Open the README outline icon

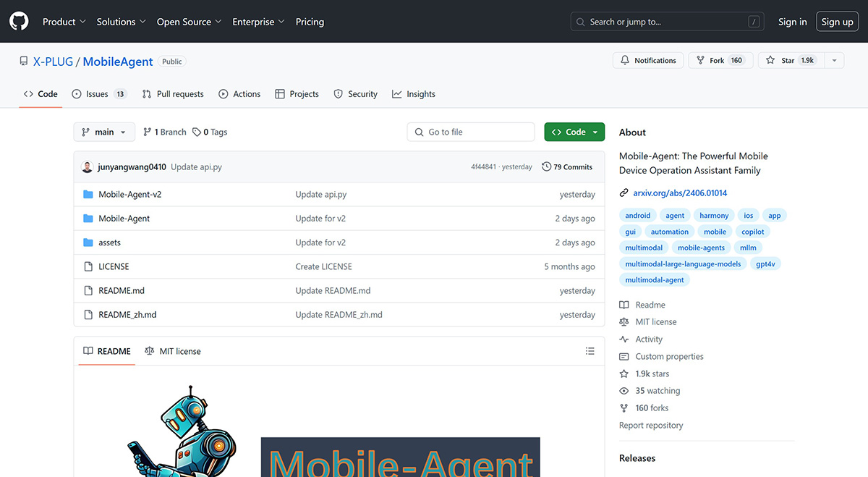pyautogui.click(x=590, y=350)
